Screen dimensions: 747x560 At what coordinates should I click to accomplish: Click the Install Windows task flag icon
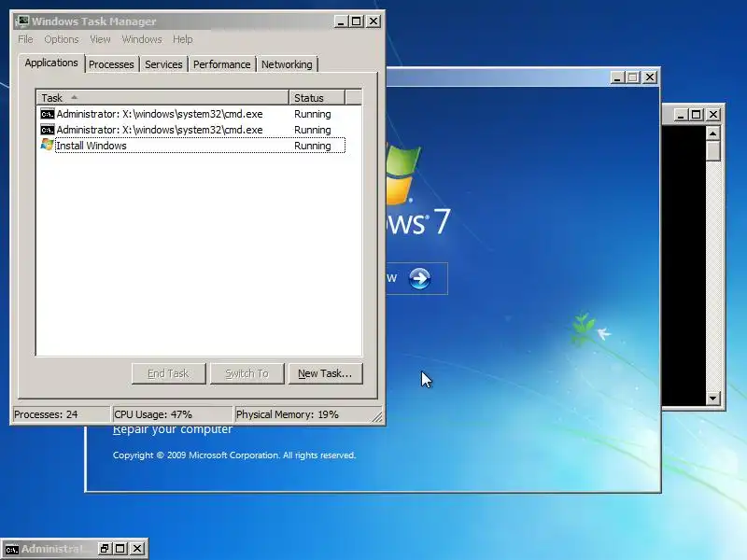(x=48, y=145)
